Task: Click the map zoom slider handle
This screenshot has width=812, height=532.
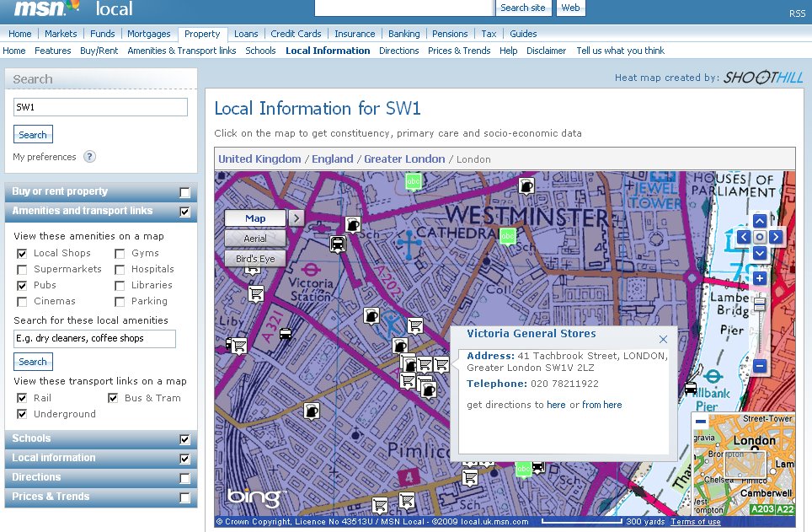Action: (x=759, y=304)
